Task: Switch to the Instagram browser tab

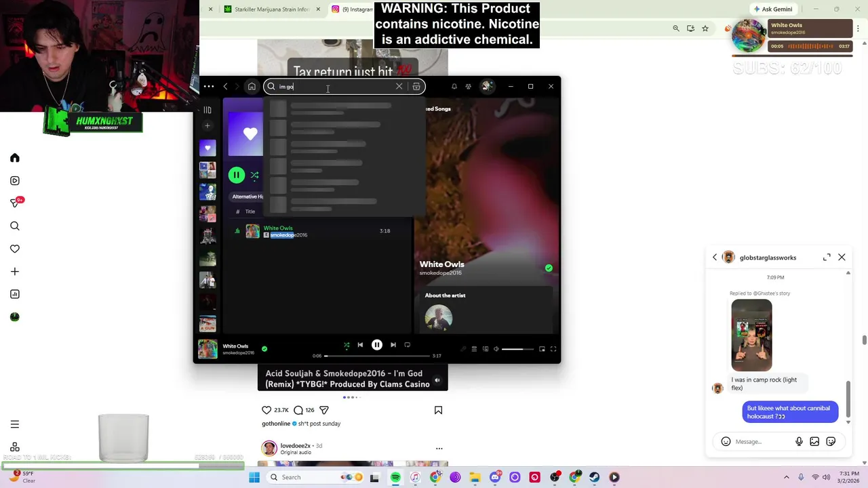Action: pos(353,9)
